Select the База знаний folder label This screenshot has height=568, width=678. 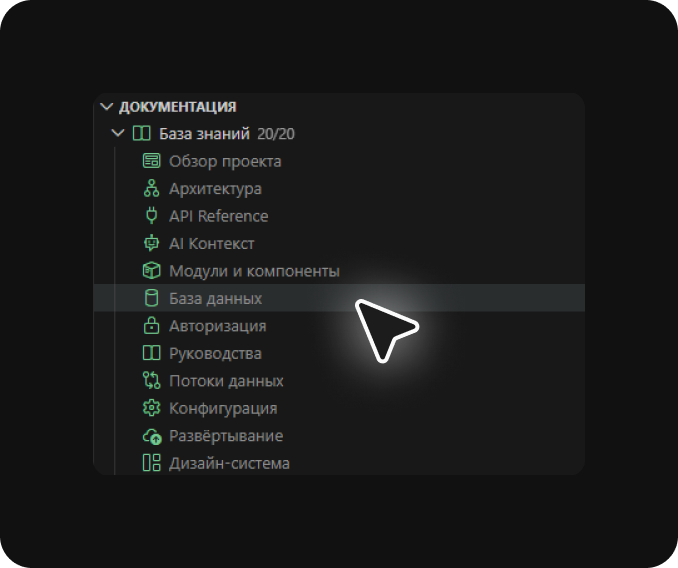[x=204, y=133]
